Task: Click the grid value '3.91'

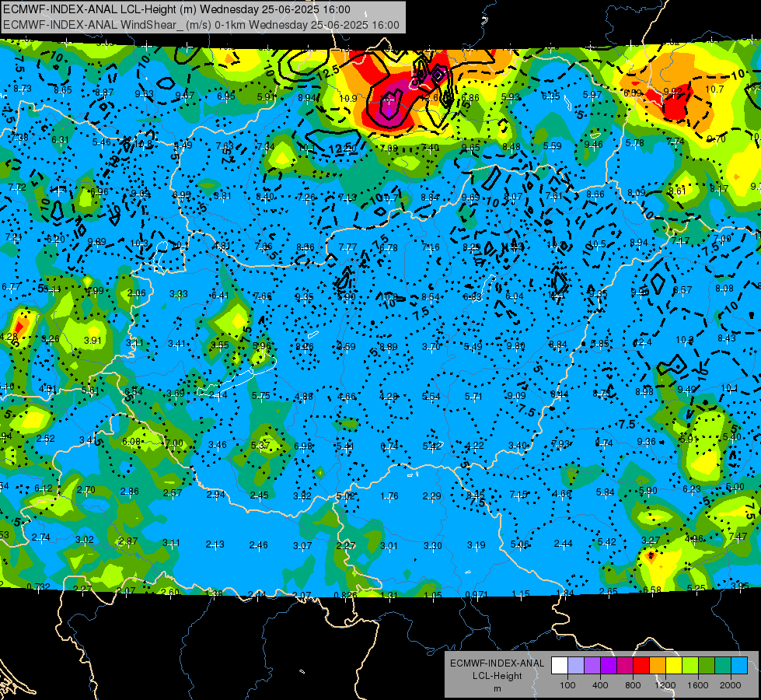Action: 93,341
